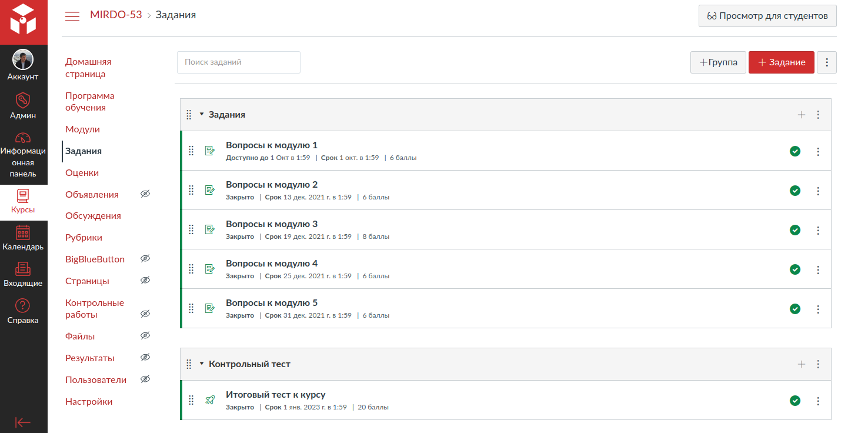
Task: Click the Поиск заданий search field
Action: pos(238,62)
